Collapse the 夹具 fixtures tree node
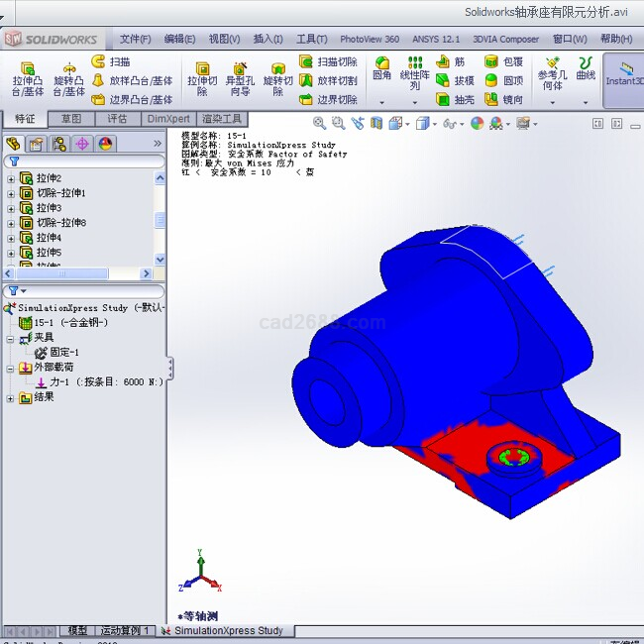This screenshot has width=644, height=644. click(11, 338)
